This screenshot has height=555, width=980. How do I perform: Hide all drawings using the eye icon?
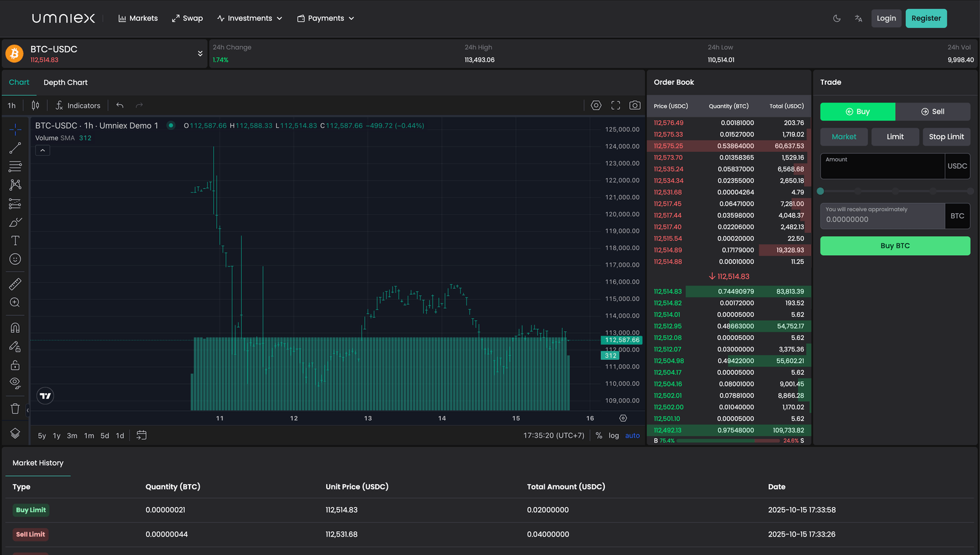(15, 383)
